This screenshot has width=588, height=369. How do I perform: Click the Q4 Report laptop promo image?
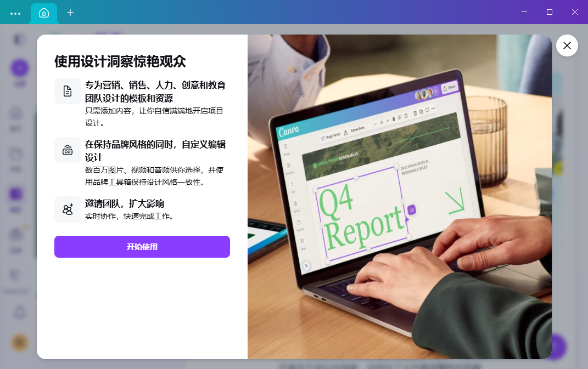click(399, 197)
